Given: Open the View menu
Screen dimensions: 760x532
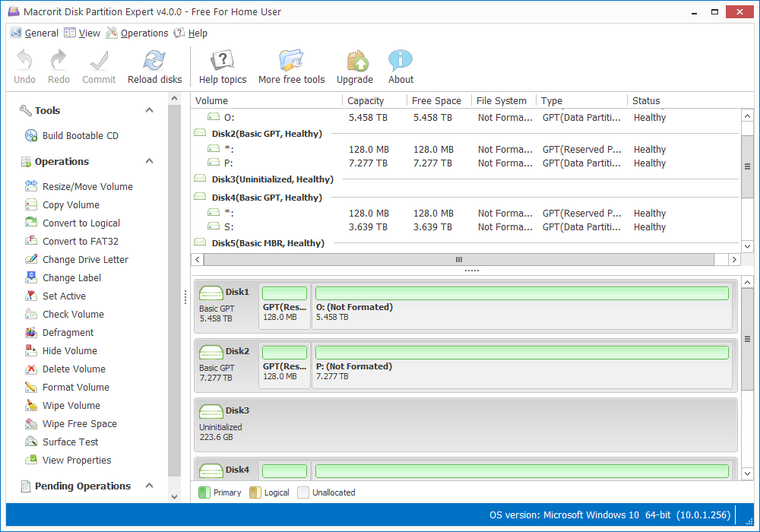Looking at the screenshot, I should coord(82,33).
